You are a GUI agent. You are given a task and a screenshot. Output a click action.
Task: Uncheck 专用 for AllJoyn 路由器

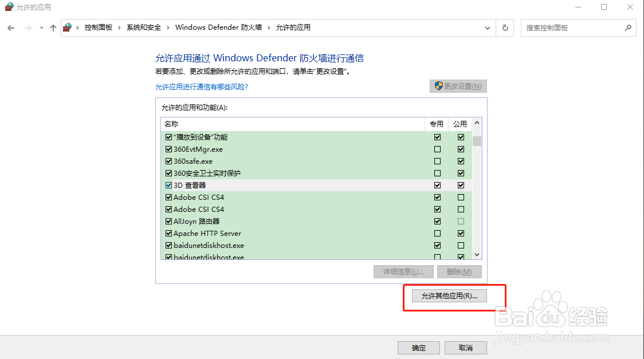(x=437, y=222)
